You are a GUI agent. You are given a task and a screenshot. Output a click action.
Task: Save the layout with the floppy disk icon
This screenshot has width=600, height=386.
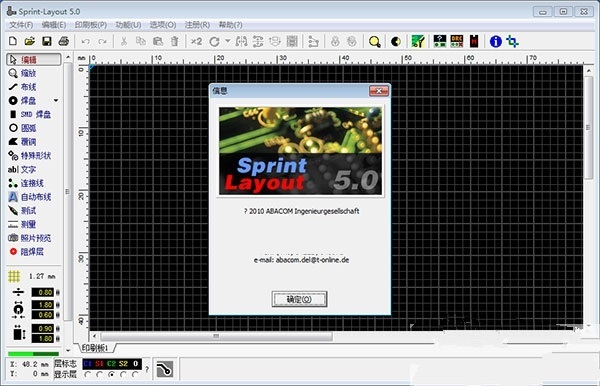pyautogui.click(x=47, y=41)
